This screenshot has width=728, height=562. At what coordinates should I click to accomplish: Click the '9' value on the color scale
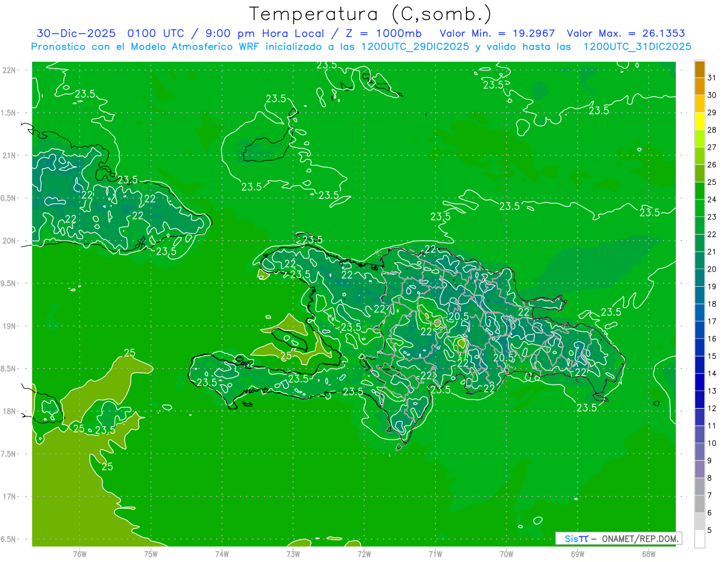click(x=709, y=461)
